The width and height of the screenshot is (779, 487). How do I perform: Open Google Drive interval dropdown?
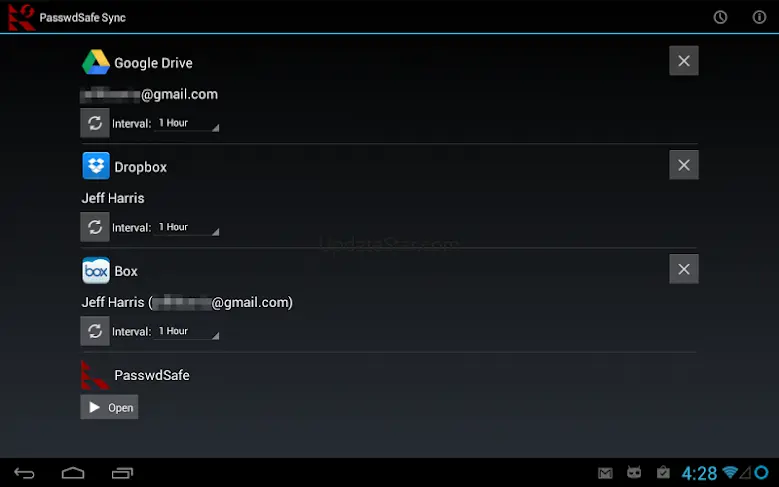tap(187, 123)
